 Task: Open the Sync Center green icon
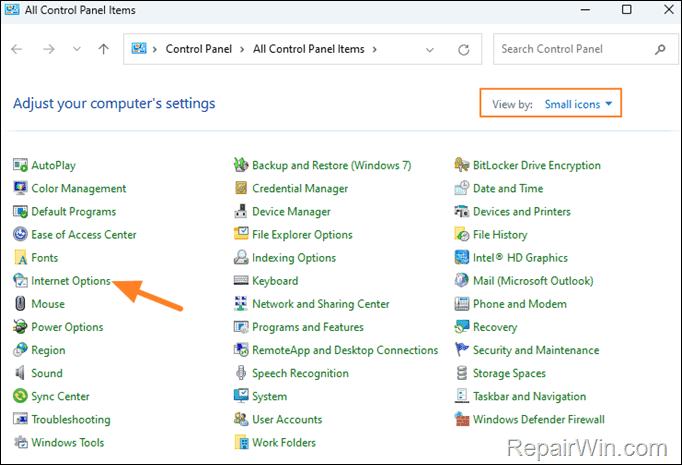click(20, 396)
